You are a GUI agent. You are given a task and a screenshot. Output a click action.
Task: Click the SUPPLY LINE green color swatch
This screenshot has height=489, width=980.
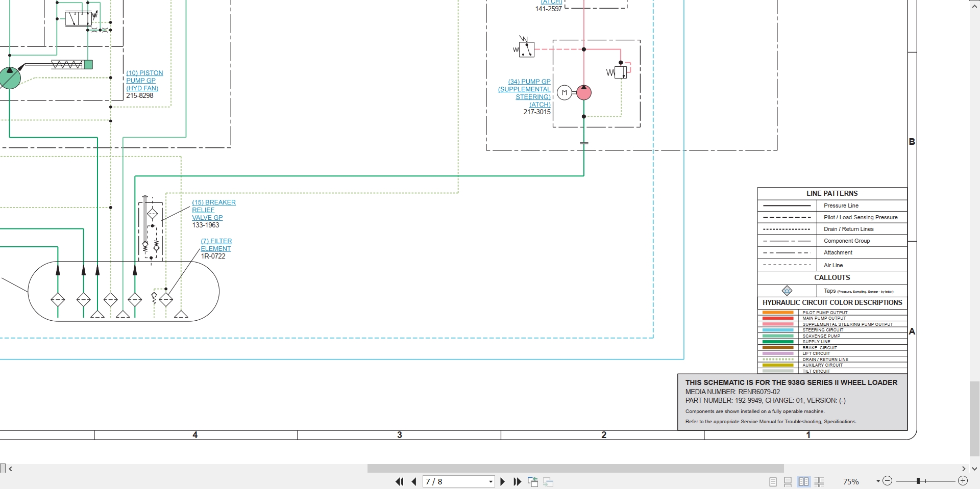(778, 342)
